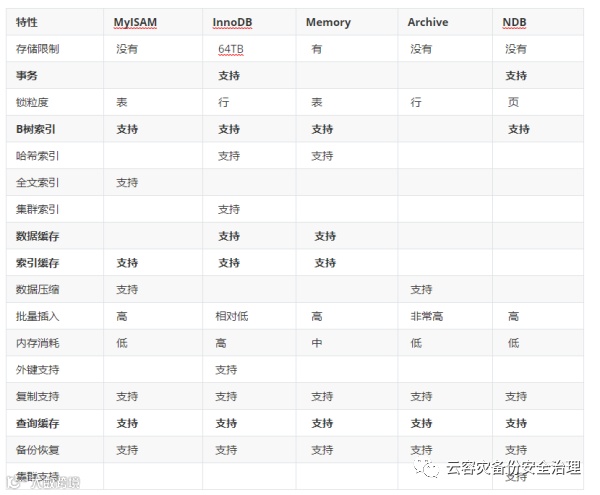Click the 64TB storage limit value
This screenshot has height=495, width=600.
231,49
